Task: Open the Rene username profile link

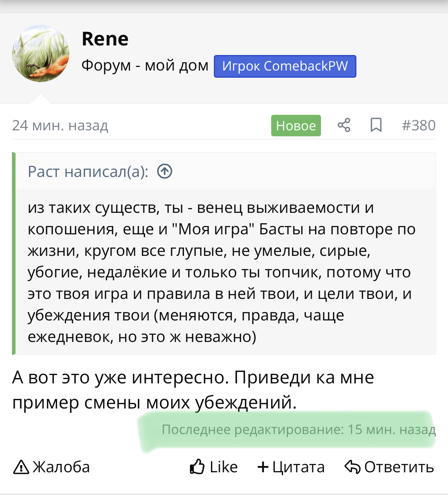Action: (x=105, y=39)
